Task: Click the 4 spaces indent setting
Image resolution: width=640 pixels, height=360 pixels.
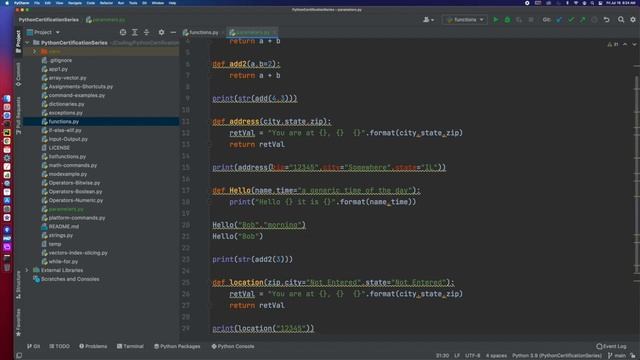Action: [496, 356]
